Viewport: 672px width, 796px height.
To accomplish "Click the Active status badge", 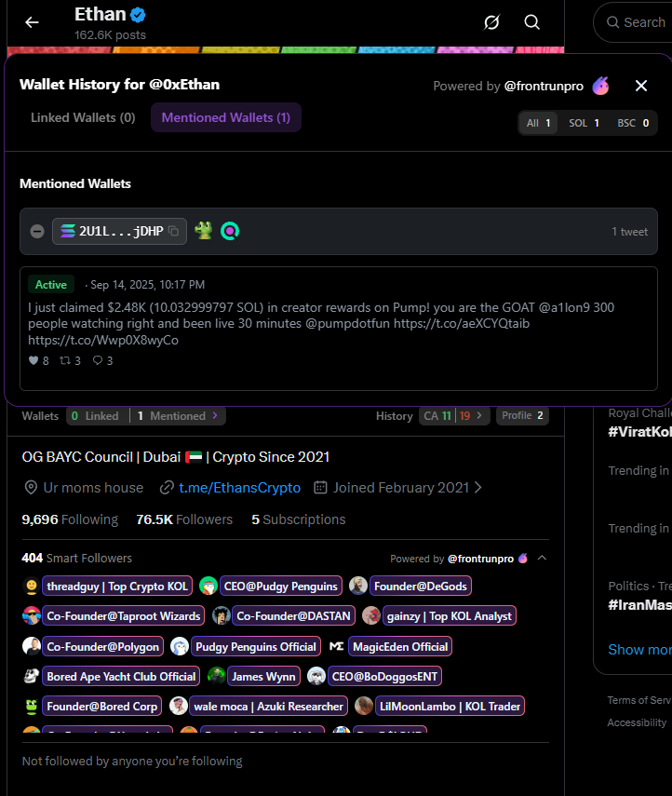I will [x=51, y=285].
